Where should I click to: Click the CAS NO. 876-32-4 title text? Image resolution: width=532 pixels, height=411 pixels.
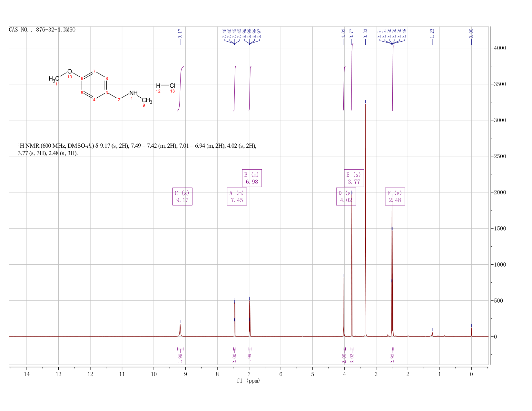click(x=42, y=30)
